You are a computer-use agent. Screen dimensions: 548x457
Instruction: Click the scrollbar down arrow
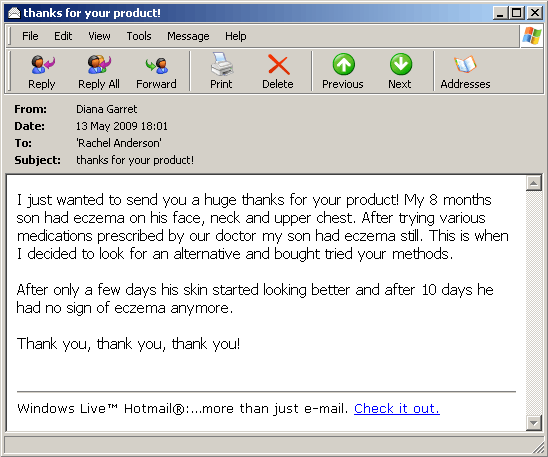534,423
